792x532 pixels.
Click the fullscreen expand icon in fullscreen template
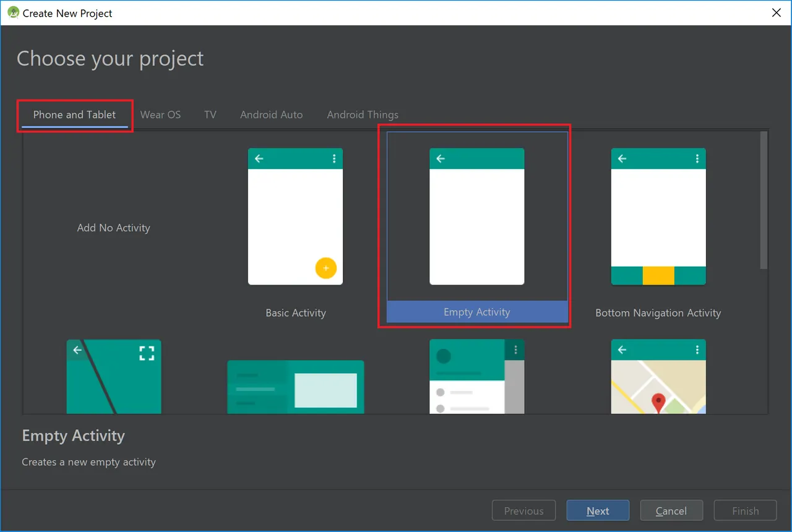click(x=147, y=353)
